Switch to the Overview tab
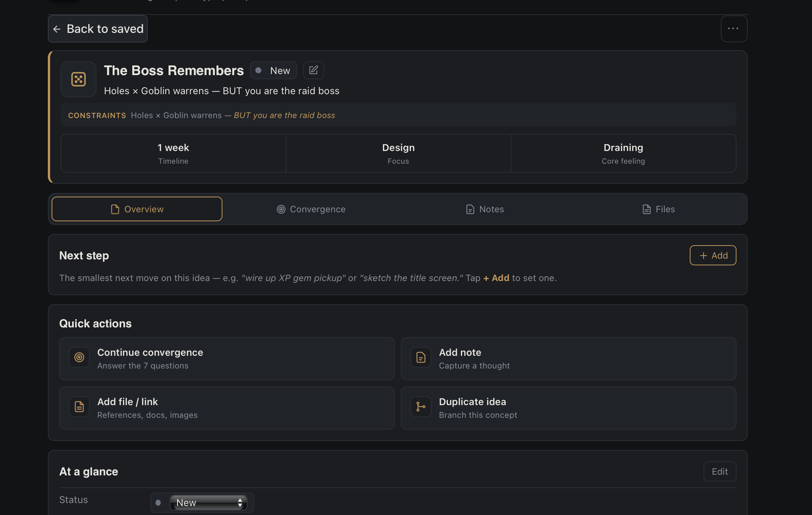 pos(137,209)
